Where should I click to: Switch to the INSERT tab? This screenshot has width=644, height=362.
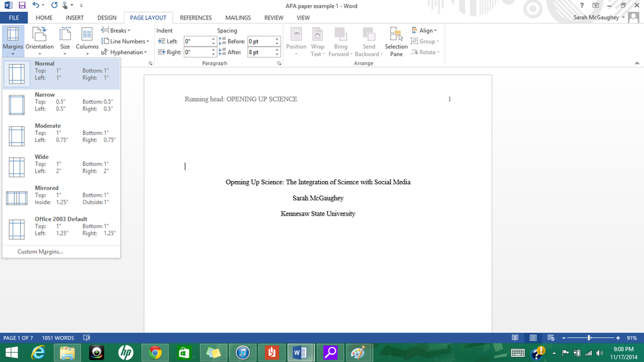click(75, 18)
